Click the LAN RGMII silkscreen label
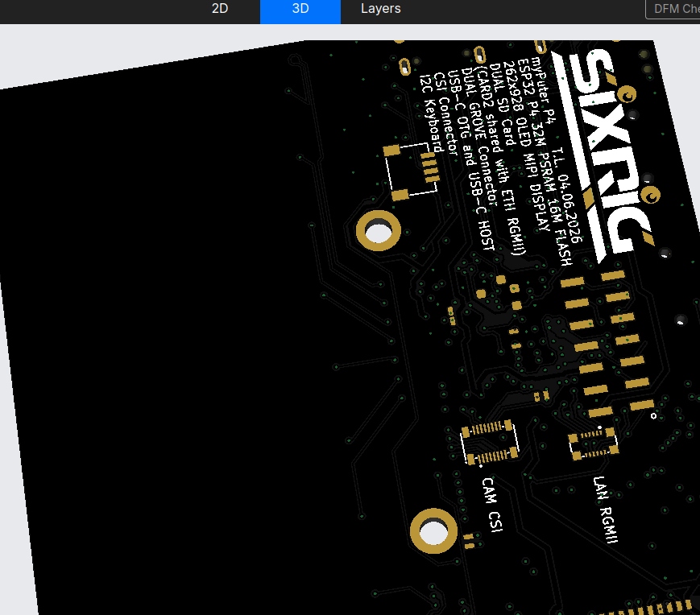 point(606,510)
